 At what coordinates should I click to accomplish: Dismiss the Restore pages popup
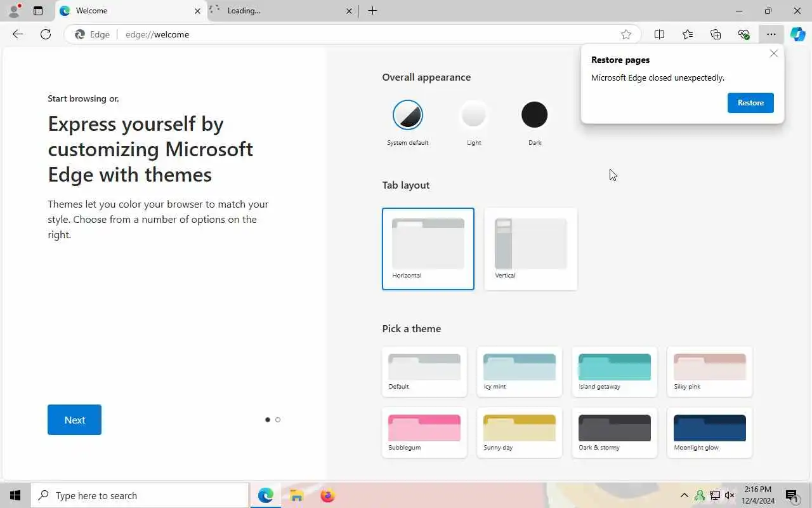point(774,53)
